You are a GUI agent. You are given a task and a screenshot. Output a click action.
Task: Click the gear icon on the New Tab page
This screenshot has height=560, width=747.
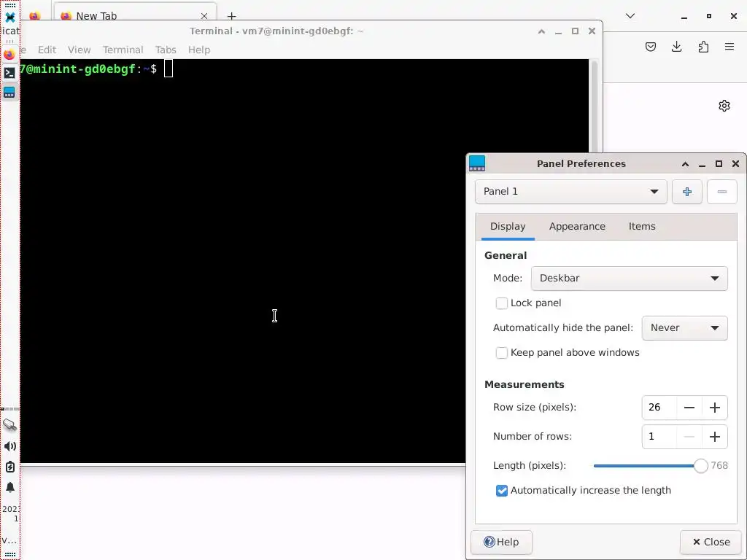pyautogui.click(x=724, y=106)
